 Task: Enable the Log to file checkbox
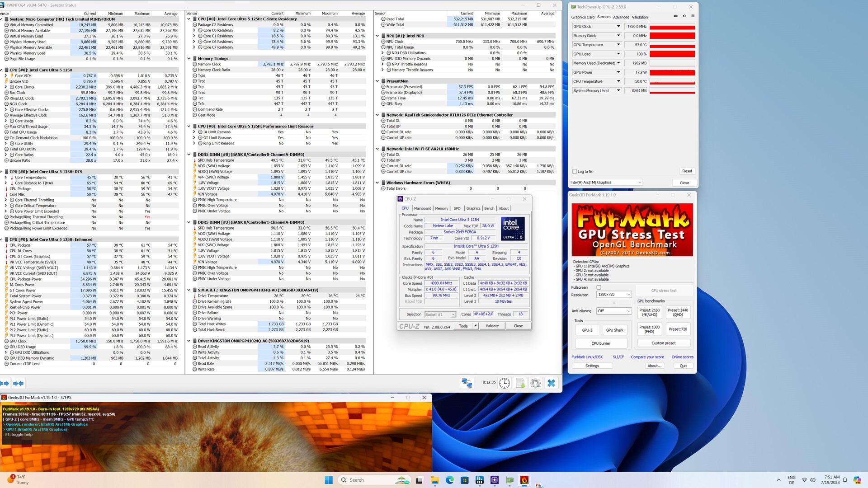click(x=575, y=172)
